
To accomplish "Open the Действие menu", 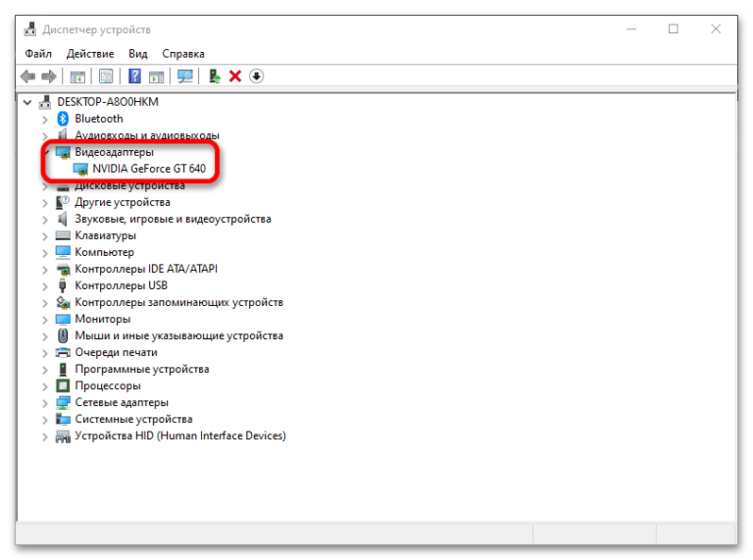I will [91, 53].
